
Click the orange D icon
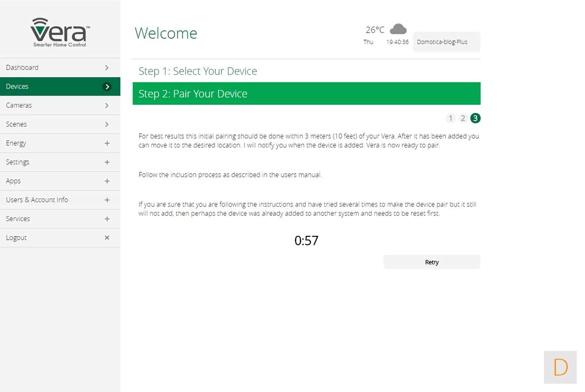pos(560,367)
